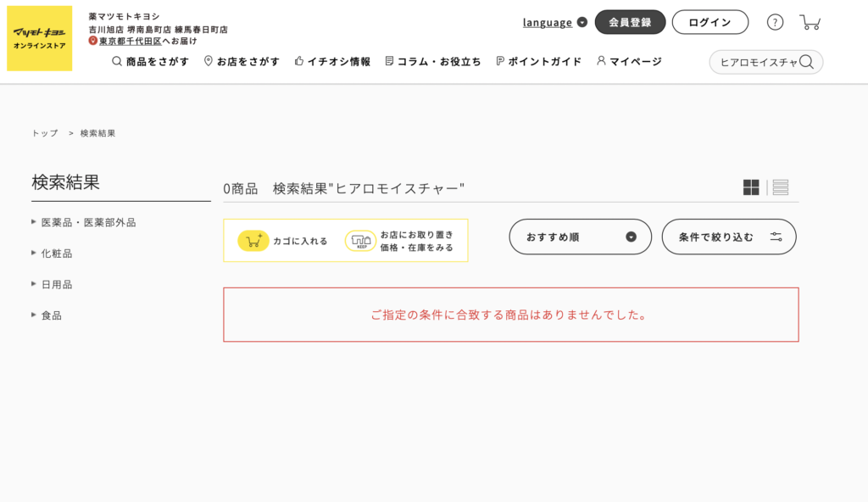The height and width of the screenshot is (502, 868).
Task: Click the ヒアロモイスチャー search input field
Action: pyautogui.click(x=757, y=62)
